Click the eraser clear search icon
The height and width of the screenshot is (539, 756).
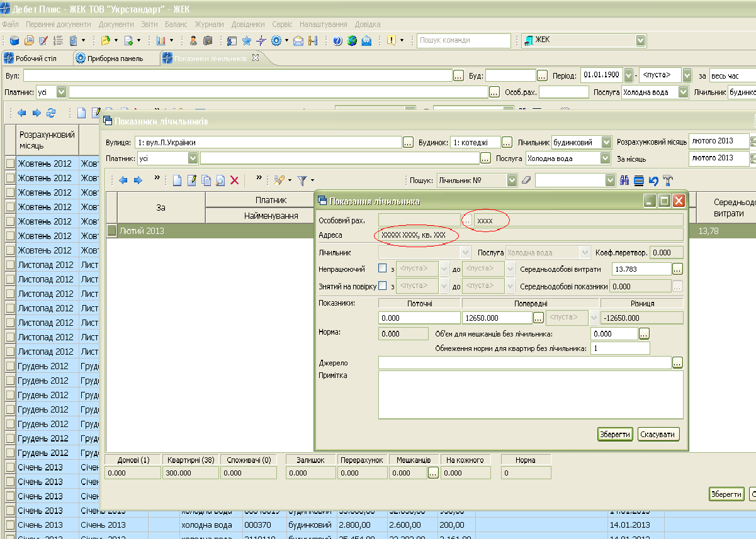click(x=527, y=181)
